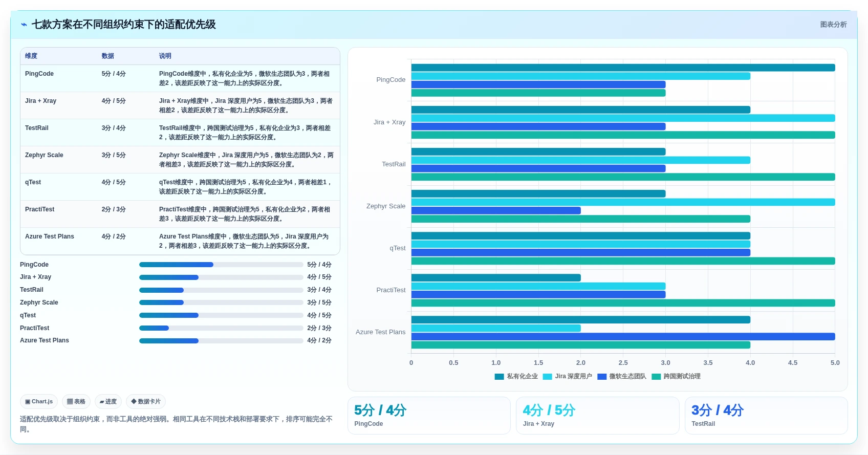
Task: Toggle the Jira 深度用户 legend swatch
Action: point(548,377)
